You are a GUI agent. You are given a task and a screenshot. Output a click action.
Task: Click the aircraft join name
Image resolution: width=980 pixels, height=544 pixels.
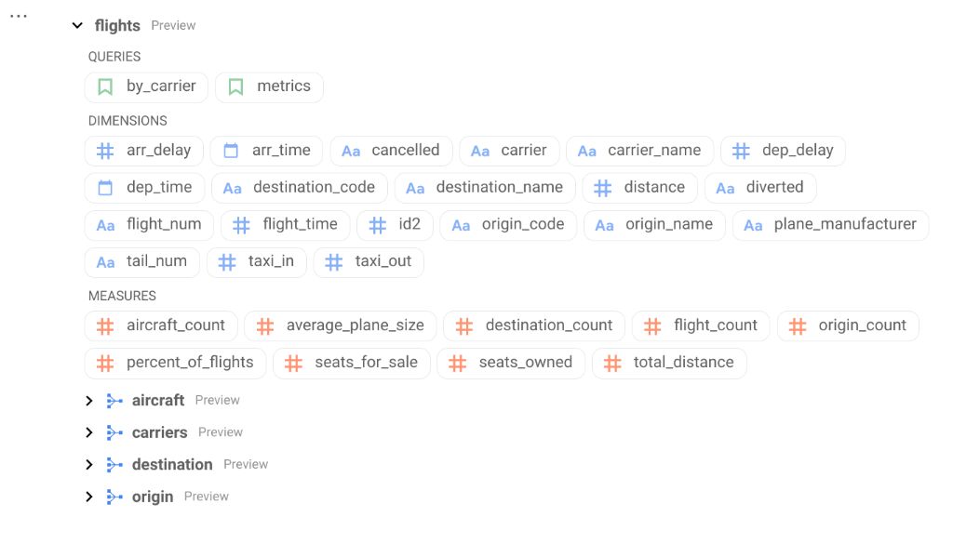tap(158, 401)
